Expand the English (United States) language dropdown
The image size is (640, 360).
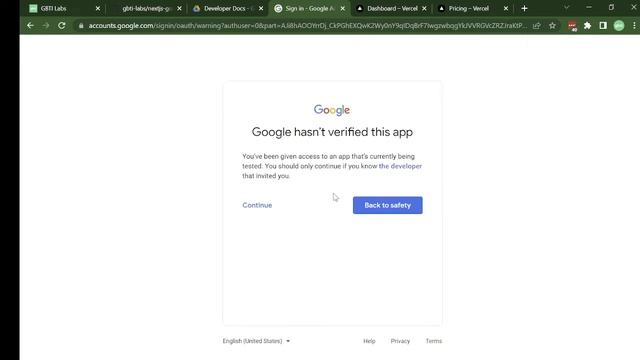tap(256, 341)
